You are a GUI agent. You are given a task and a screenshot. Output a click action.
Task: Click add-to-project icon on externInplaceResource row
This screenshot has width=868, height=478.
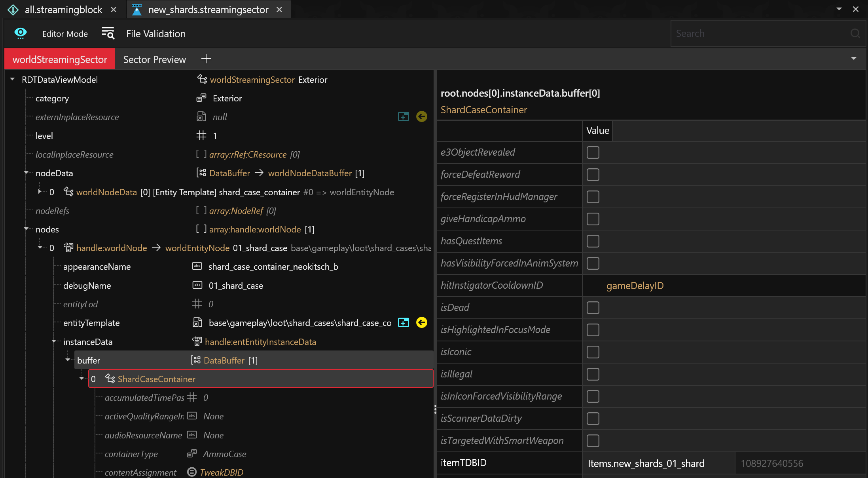(403, 117)
